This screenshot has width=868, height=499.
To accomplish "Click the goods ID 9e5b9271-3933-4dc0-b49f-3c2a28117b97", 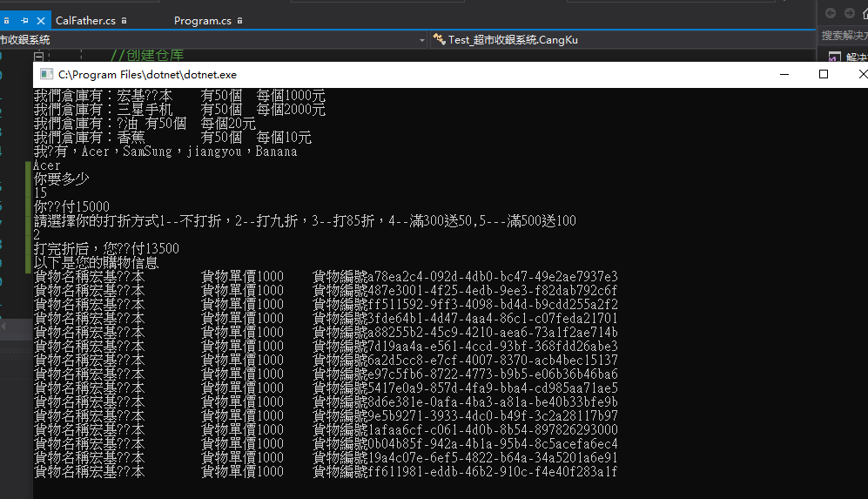I will [492, 416].
